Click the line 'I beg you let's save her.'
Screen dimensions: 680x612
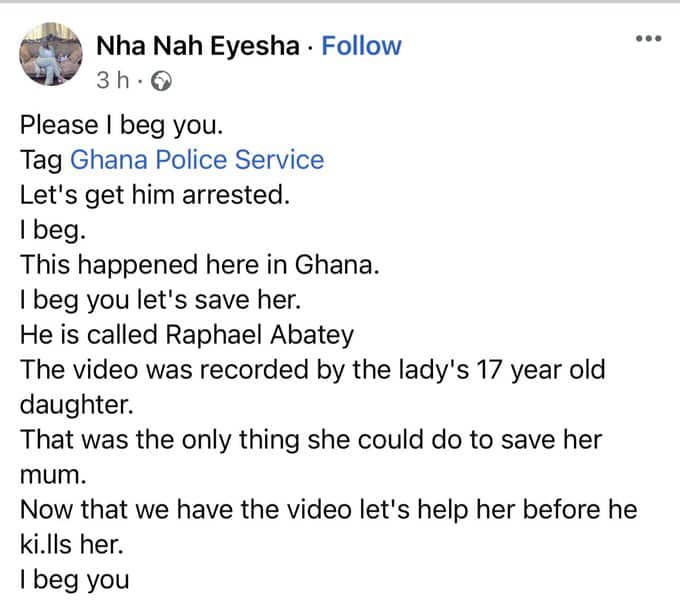(x=160, y=300)
